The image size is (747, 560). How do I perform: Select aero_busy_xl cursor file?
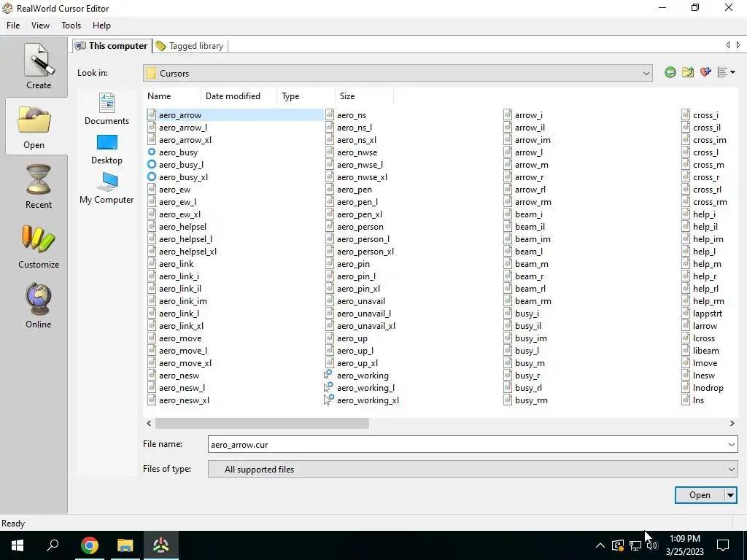click(x=177, y=176)
